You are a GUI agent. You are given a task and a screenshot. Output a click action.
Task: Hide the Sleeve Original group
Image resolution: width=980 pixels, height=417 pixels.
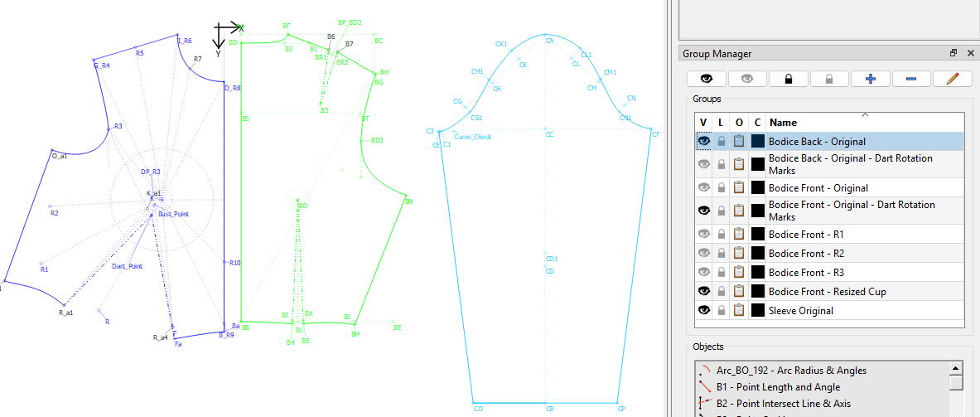tap(704, 311)
